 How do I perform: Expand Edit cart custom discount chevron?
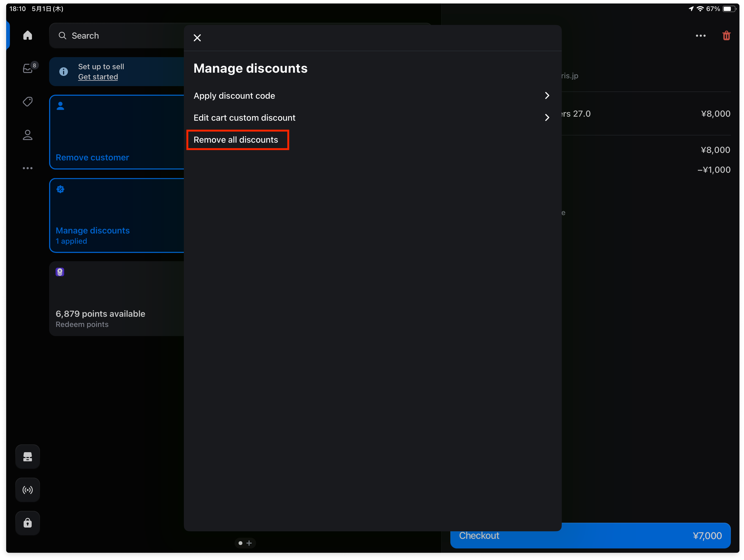[x=547, y=118]
